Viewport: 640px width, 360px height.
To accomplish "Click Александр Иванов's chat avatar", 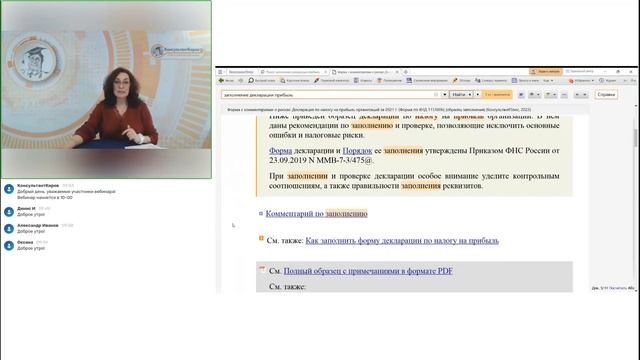I will (x=9, y=229).
